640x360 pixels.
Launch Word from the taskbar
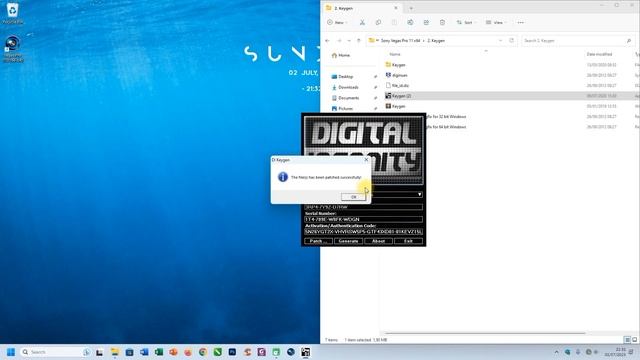coord(144,352)
